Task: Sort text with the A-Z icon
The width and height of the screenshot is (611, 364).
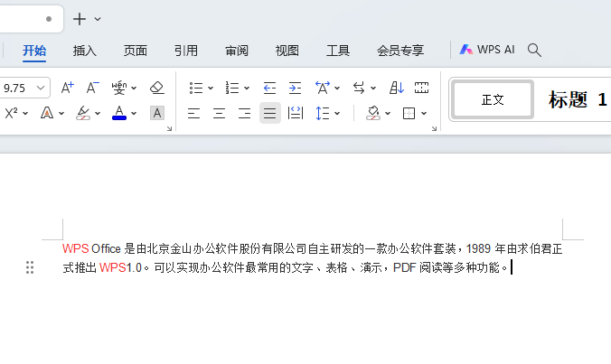Action: (x=397, y=88)
